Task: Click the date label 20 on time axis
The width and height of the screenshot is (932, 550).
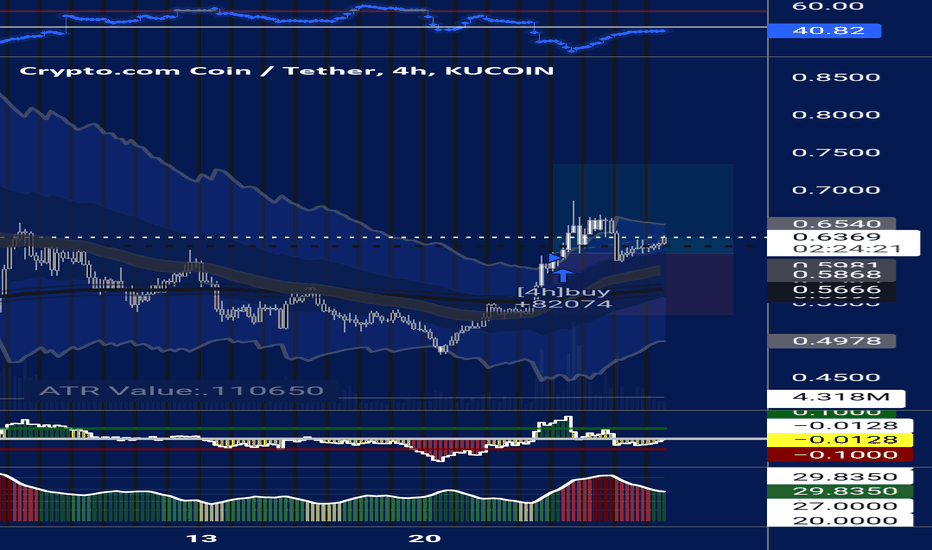Action: coord(424,539)
